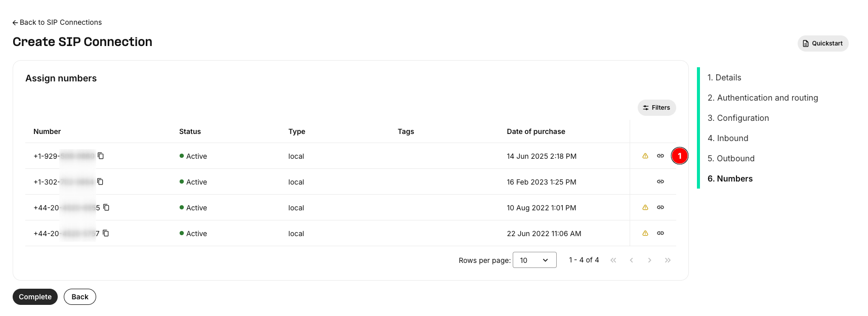Open the Quickstart guide
Screen dimensions: 868x316
pyautogui.click(x=823, y=43)
